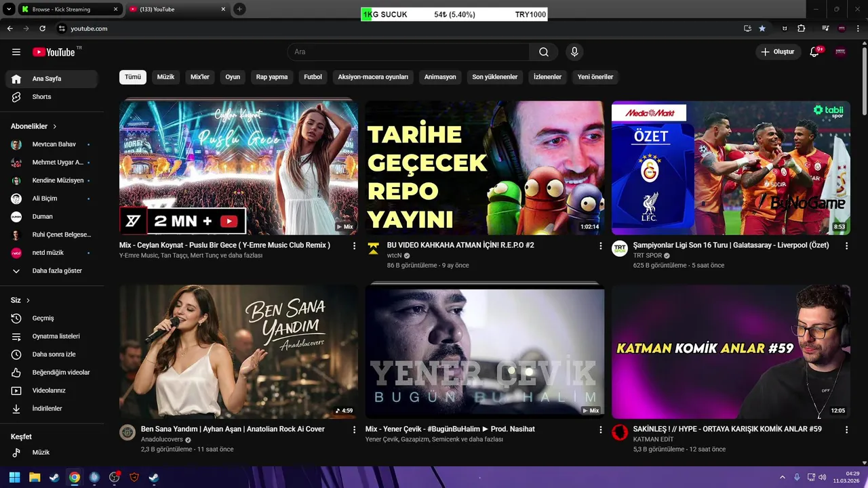
Task: Click the taskbar volume speaker icon
Action: (822, 477)
